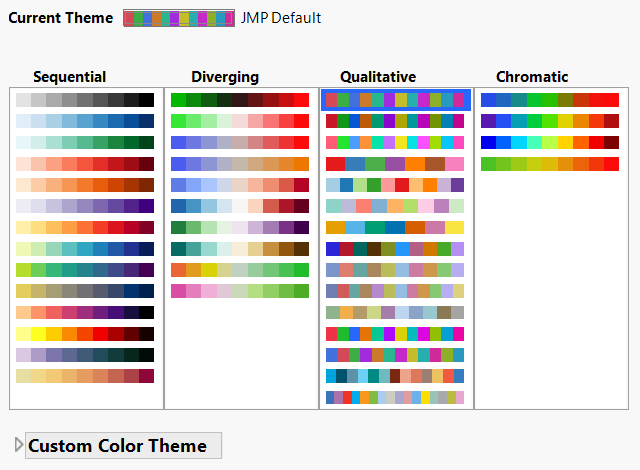
Task: Select the grayscale Sequential theme
Action: (x=85, y=100)
